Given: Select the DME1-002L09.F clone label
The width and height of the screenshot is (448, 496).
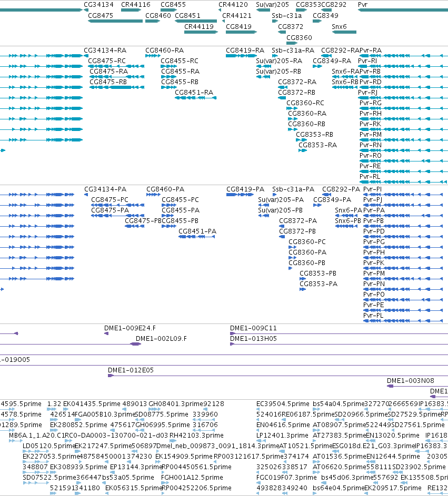Looking at the screenshot, I should click(161, 339).
